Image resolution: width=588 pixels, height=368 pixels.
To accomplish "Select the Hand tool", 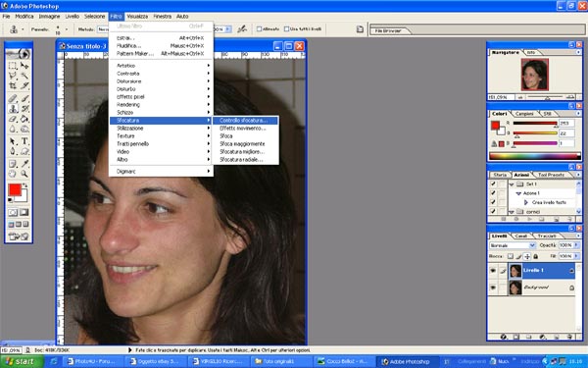I will tap(13, 174).
